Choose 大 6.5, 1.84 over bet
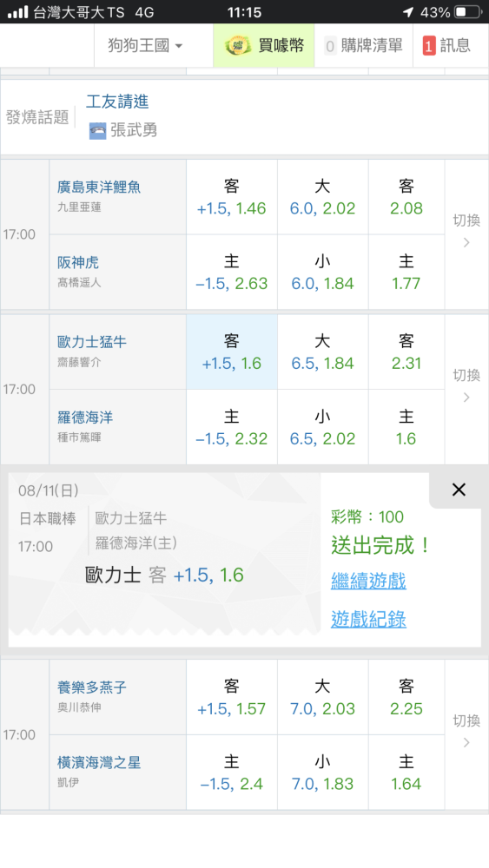This screenshot has height=868, width=489. point(322,352)
